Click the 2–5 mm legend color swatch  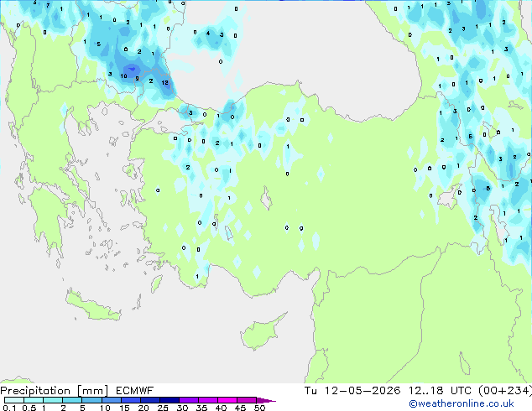tap(72, 400)
